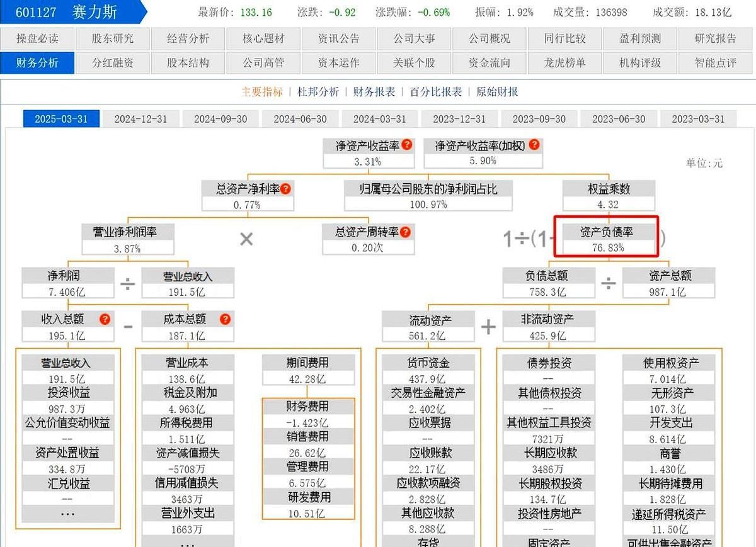
Task: Switch to the 2023-06-30 period
Action: [619, 119]
